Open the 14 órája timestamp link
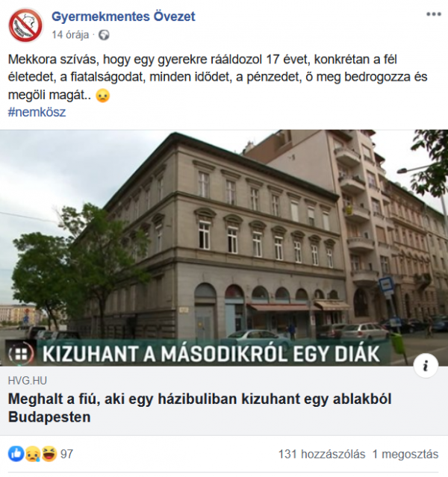The width and height of the screenshot is (448, 477). click(x=70, y=35)
